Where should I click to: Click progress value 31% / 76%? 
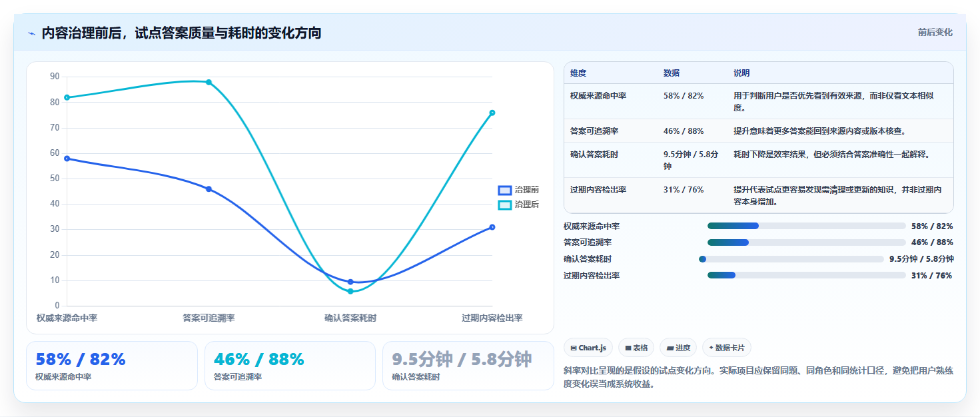[x=931, y=276]
